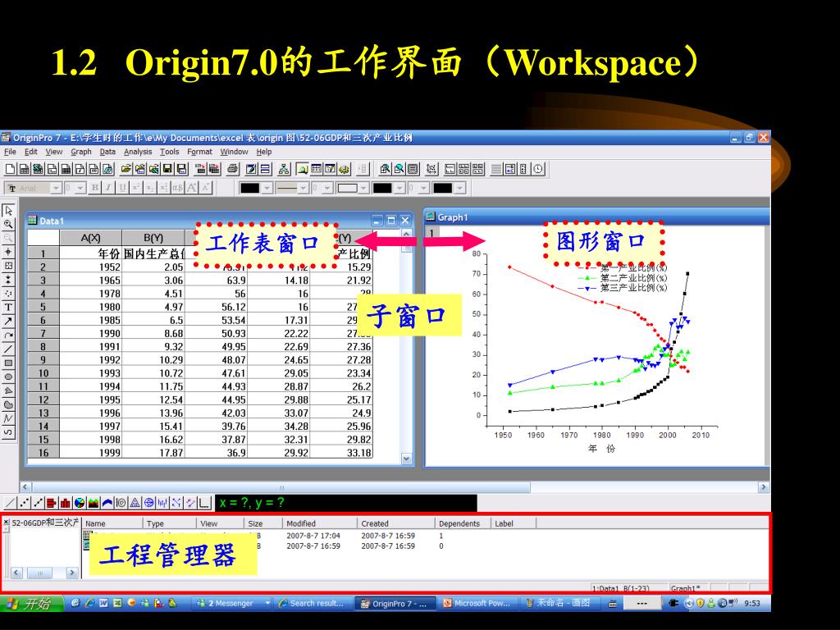Screen dimensions: 840x630
Task: Open the Data menu
Action: tap(107, 152)
